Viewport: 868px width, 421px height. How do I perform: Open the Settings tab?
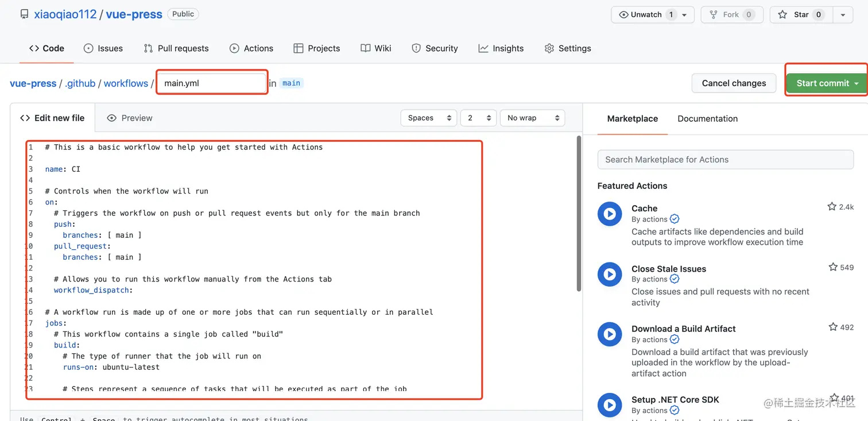[568, 48]
